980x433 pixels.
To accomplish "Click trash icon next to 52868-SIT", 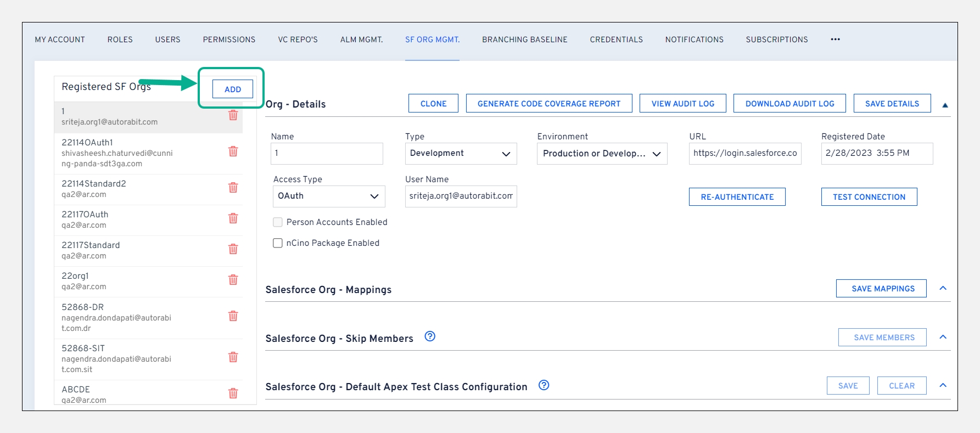I will coord(233,357).
